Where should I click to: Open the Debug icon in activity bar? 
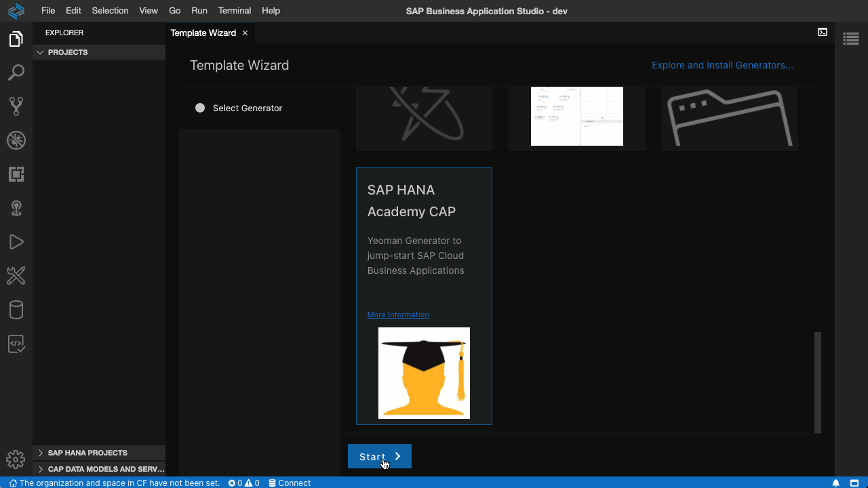click(x=16, y=140)
